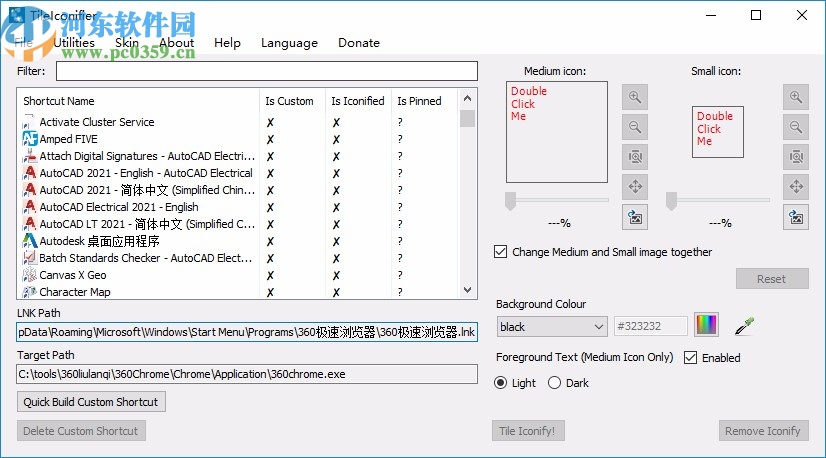Toggle Change Medium and Small image together
This screenshot has width=826, height=458.
500,252
